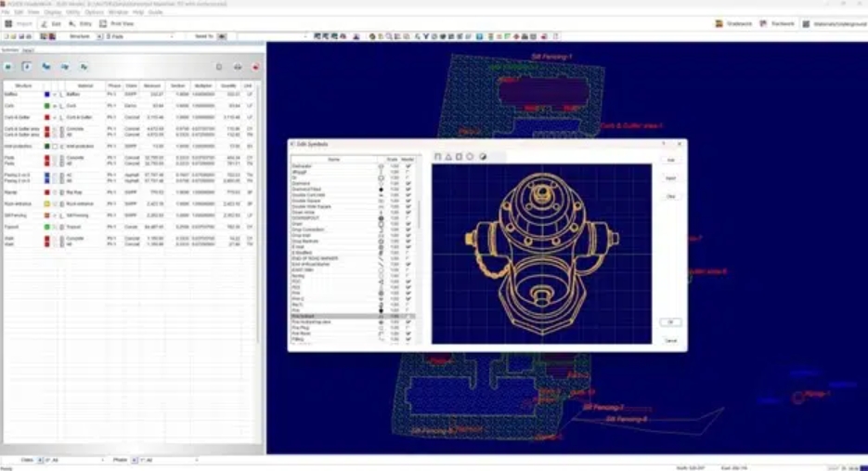Open the Gradework module at top right

pyautogui.click(x=734, y=23)
